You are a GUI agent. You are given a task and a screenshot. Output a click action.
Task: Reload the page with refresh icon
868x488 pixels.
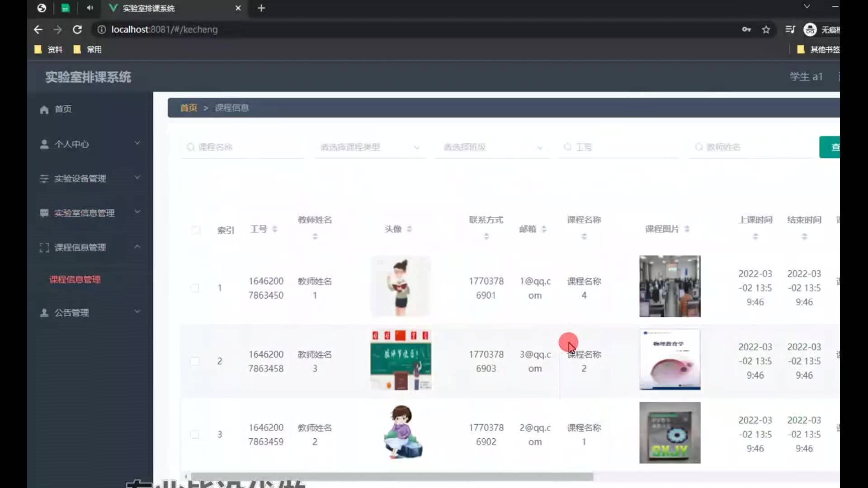77,30
